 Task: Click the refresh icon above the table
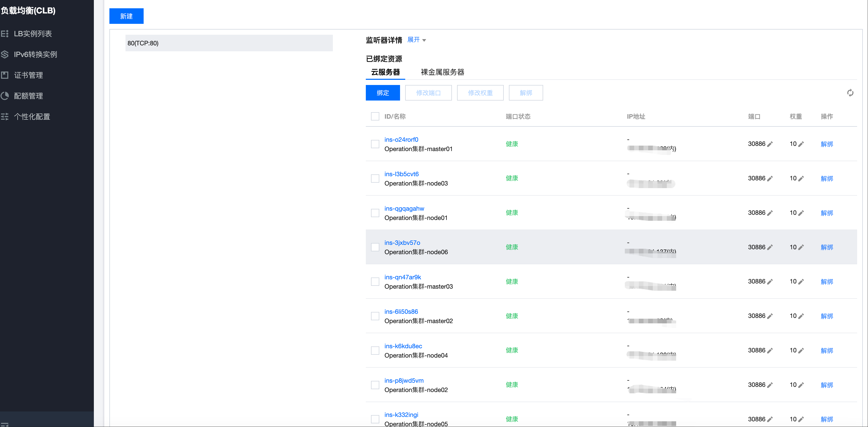850,93
